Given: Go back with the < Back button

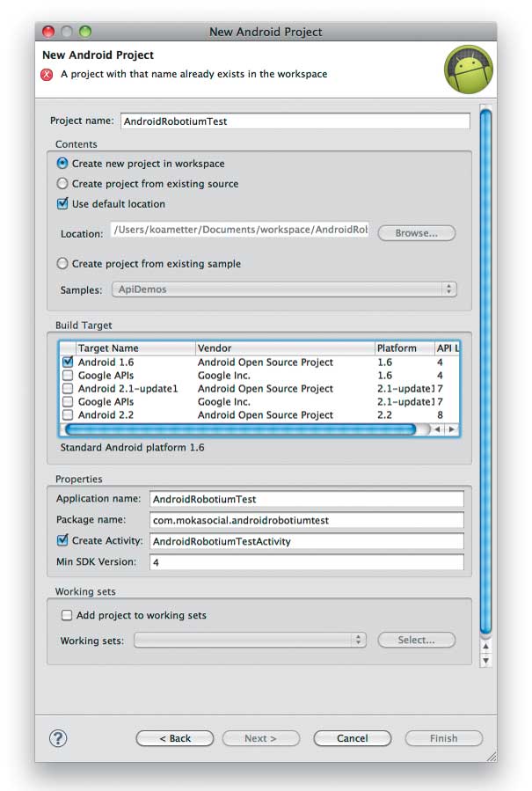Looking at the screenshot, I should 175,738.
